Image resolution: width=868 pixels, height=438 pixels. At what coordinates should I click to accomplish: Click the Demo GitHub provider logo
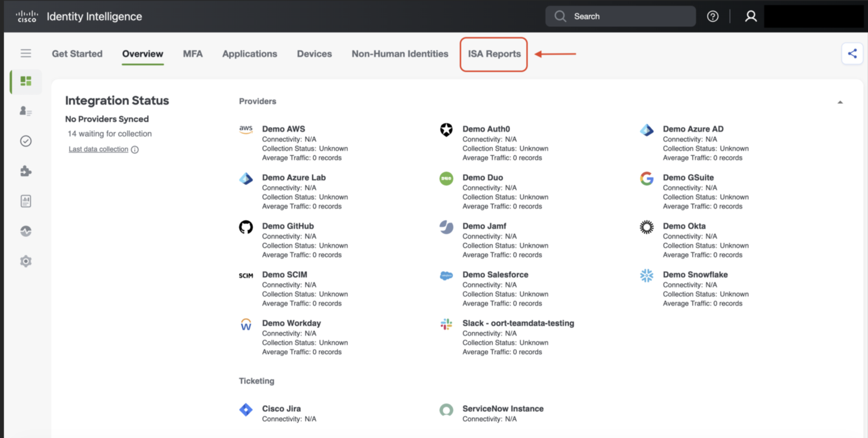coord(246,227)
